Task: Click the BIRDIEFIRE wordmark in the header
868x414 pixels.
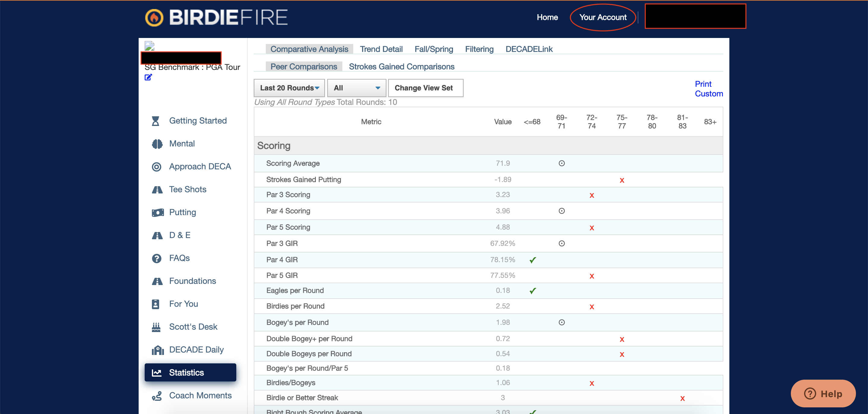Action: pyautogui.click(x=228, y=17)
